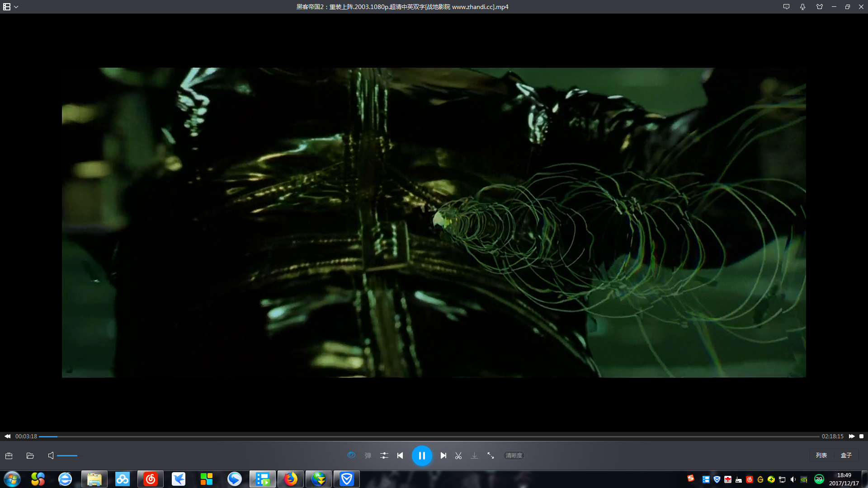Open the Windows Start menu
This screenshot has height=488, width=868.
[12, 479]
